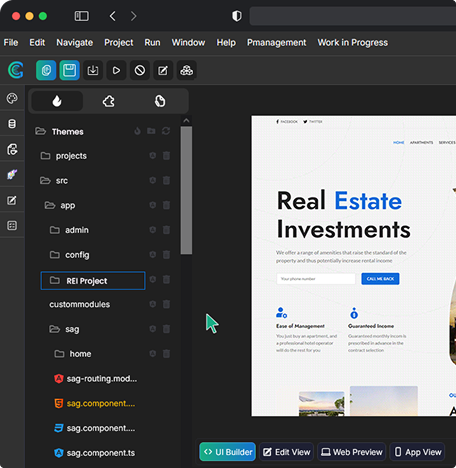Collapse the src folder
The width and height of the screenshot is (456, 468).
[x=45, y=180]
